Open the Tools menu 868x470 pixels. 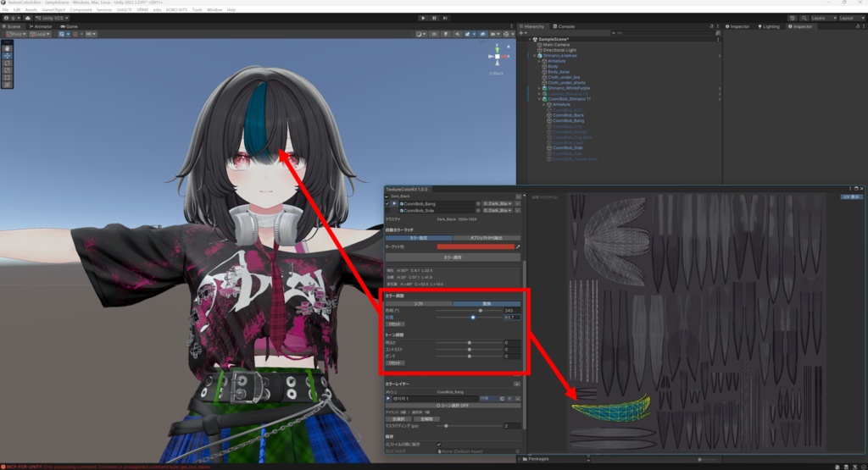pyautogui.click(x=197, y=10)
